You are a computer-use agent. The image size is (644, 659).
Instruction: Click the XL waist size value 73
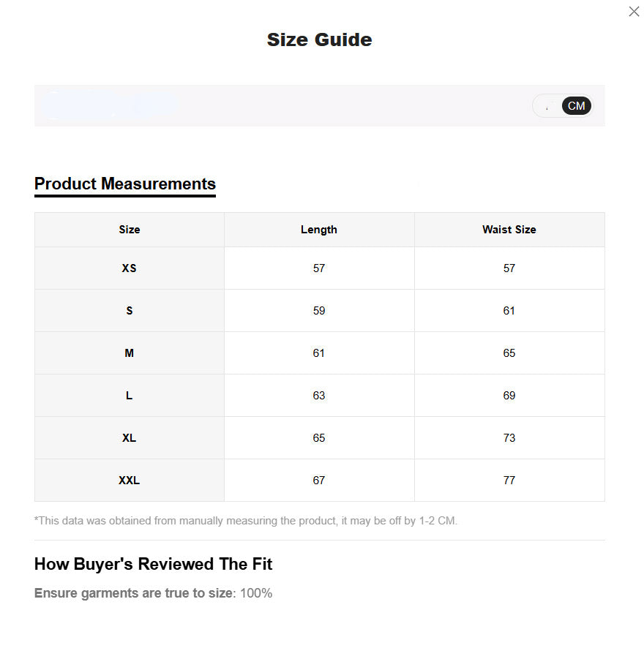tap(509, 438)
